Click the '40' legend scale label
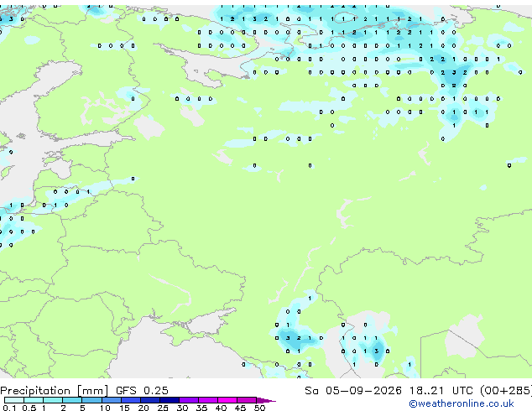532x411 pixels. pos(221,408)
